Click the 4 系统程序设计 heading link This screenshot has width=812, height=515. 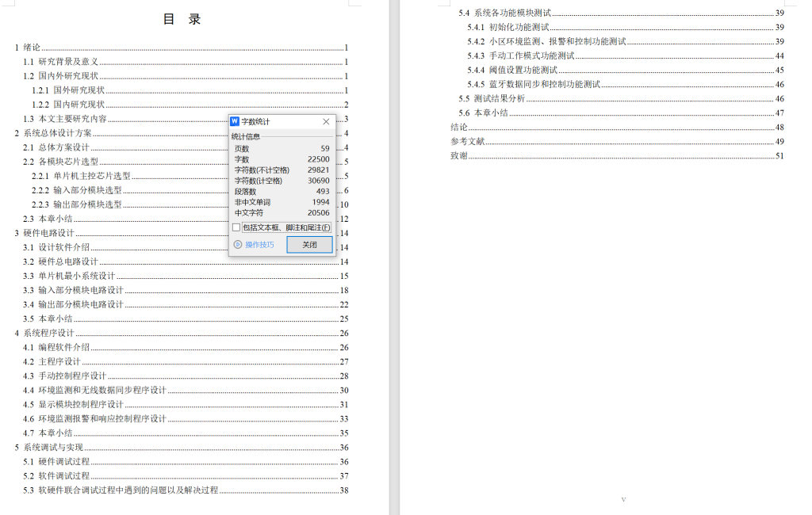[46, 333]
